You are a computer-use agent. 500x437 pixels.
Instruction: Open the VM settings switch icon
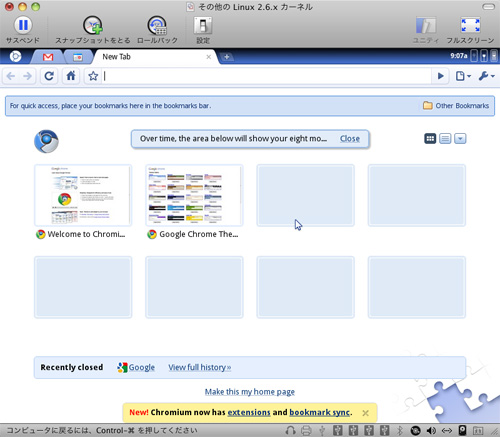203,25
